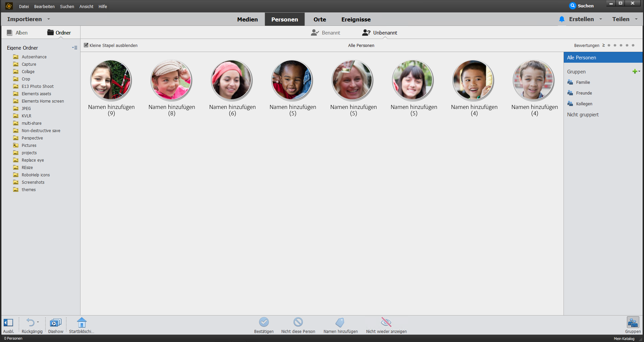This screenshot has width=644, height=342.
Task: Open the E13 Photo Shoot folder
Action: pyautogui.click(x=38, y=87)
